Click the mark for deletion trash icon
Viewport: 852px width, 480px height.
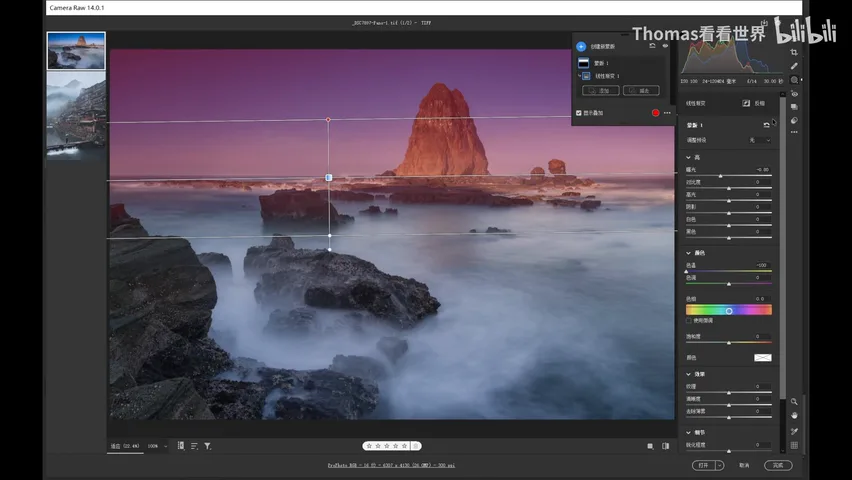click(x=416, y=446)
